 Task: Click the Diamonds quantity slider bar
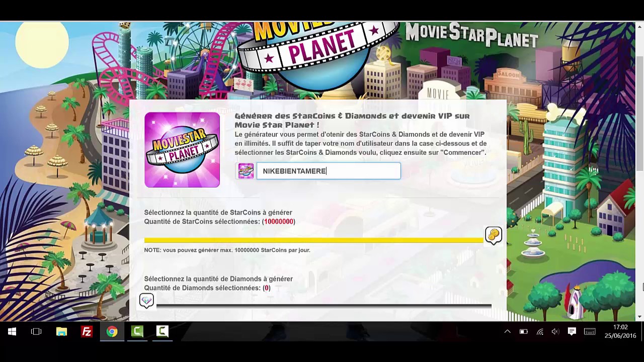[x=324, y=305]
